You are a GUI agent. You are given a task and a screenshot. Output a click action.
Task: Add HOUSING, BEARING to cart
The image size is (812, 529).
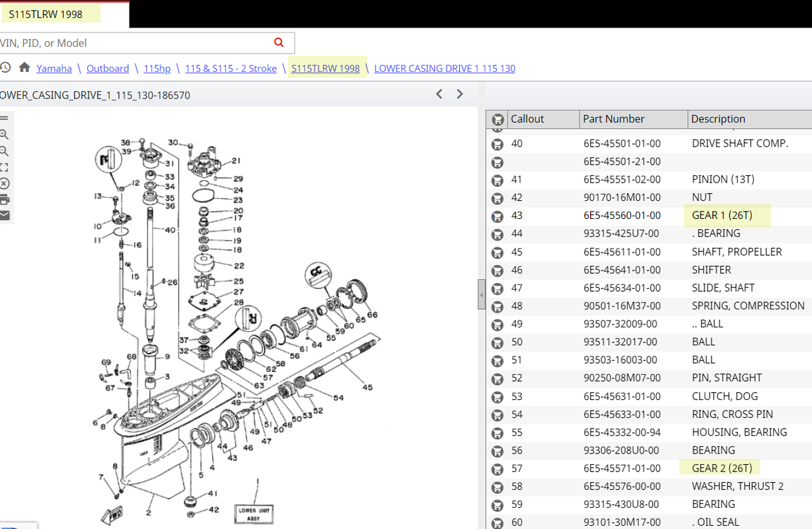[497, 432]
